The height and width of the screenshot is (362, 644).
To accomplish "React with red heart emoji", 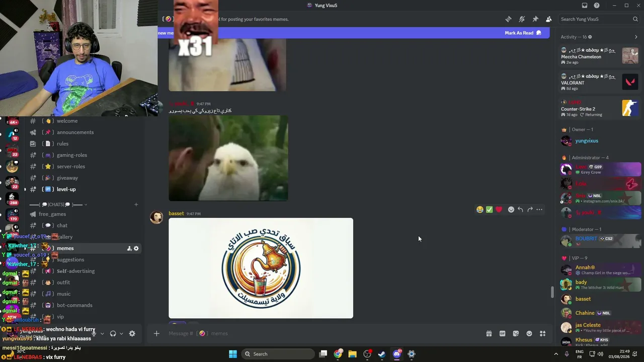I will coord(499,210).
